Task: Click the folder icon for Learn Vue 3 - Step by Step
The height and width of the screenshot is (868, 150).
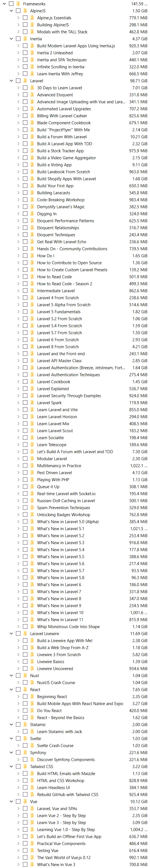Action: pos(32,822)
